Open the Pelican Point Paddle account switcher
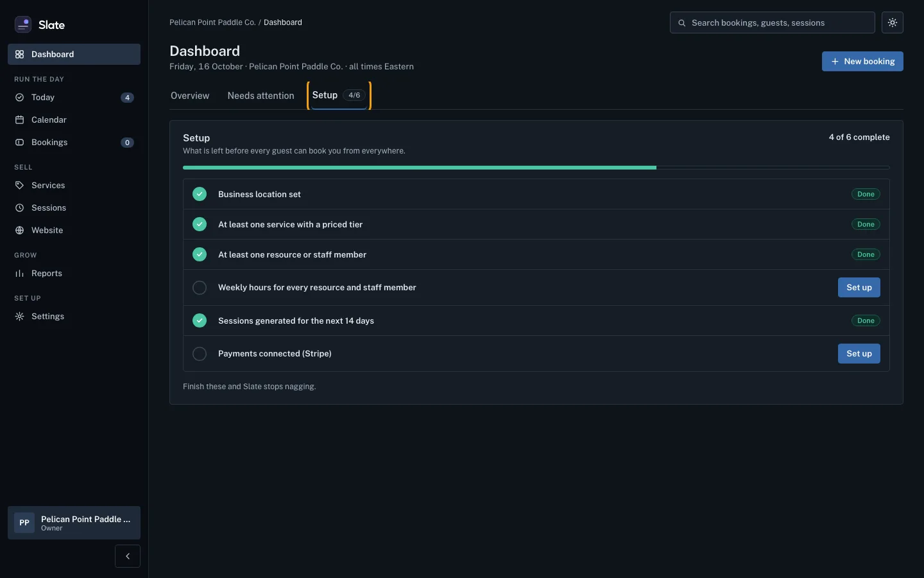The image size is (924, 578). [74, 523]
